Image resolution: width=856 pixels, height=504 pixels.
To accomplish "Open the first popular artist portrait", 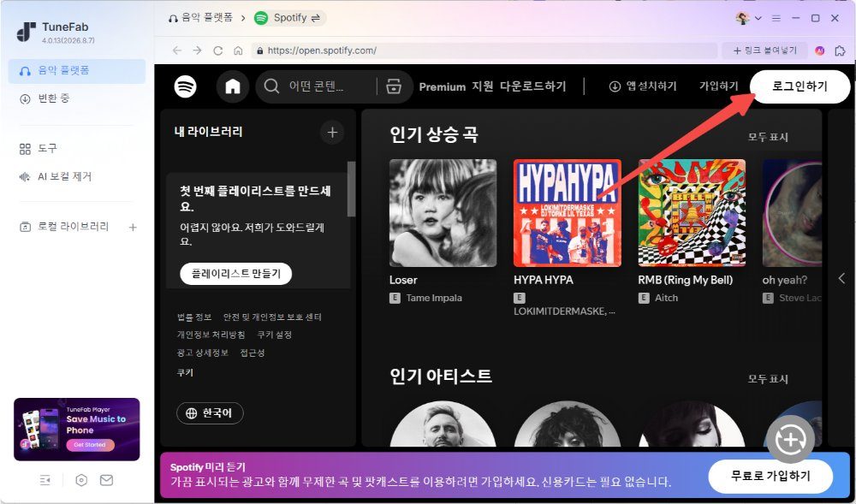I will [x=443, y=424].
